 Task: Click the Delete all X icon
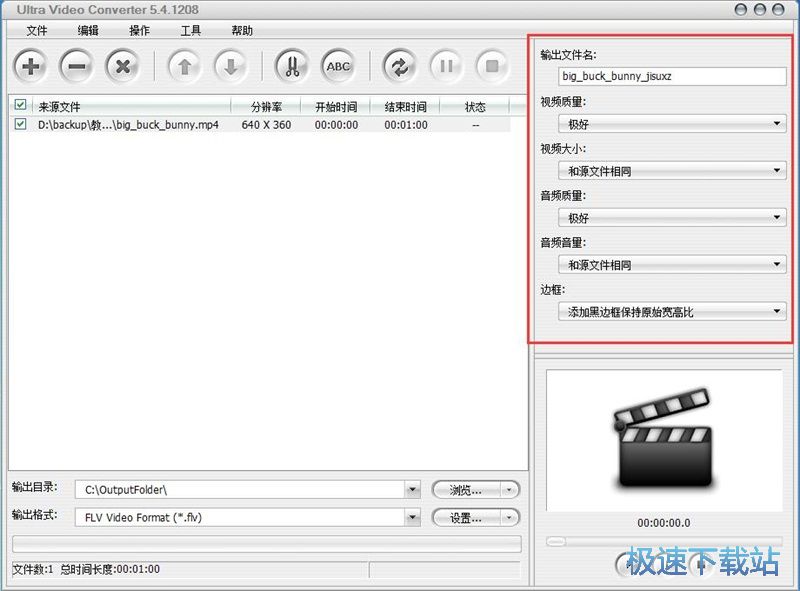coord(124,66)
